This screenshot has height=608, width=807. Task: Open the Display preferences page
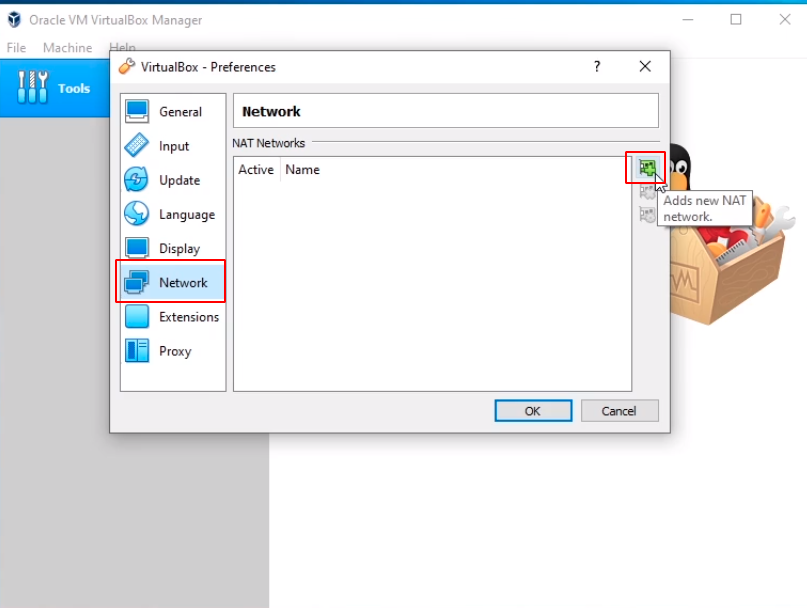(x=173, y=248)
